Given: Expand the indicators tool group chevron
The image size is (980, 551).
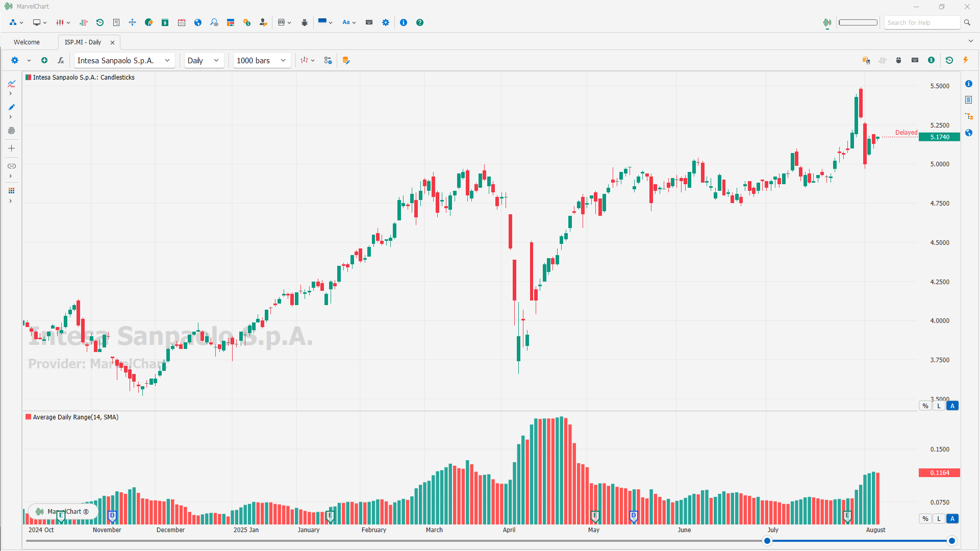Looking at the screenshot, I should [x=10, y=93].
